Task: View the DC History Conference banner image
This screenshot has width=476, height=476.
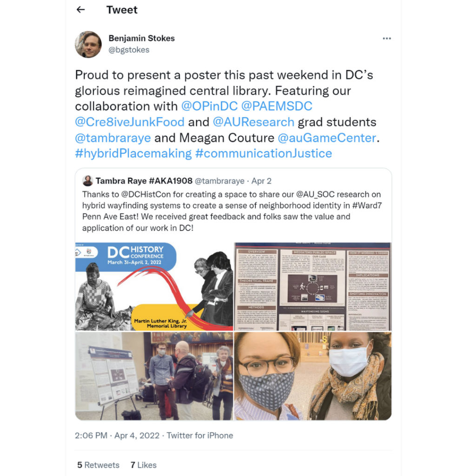Action: (x=154, y=286)
